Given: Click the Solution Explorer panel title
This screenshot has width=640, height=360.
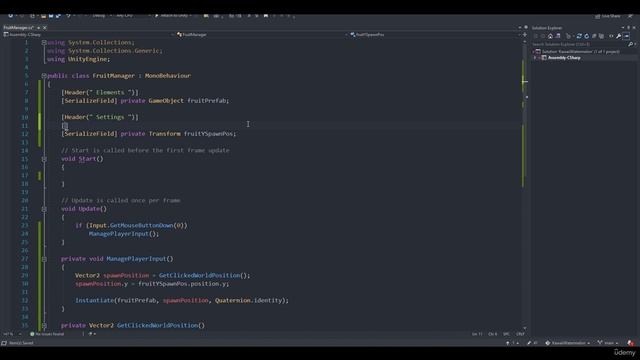Looking at the screenshot, I should [547, 28].
